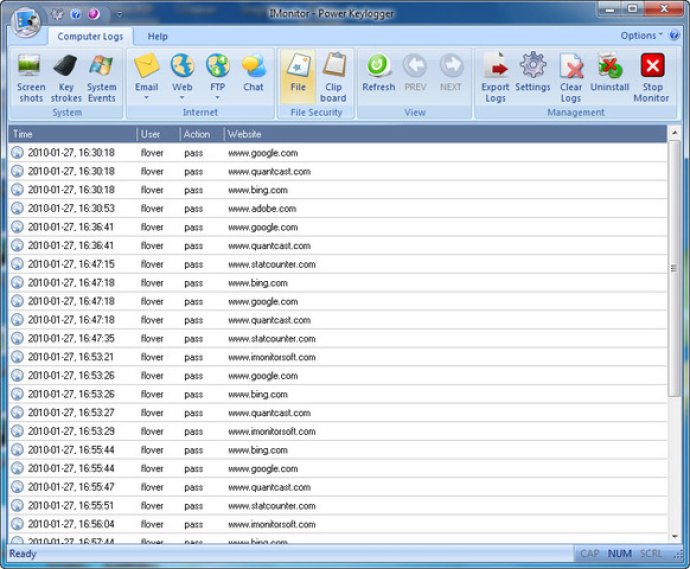Click the help icon next to Options
This screenshot has height=569, width=690.
click(675, 35)
